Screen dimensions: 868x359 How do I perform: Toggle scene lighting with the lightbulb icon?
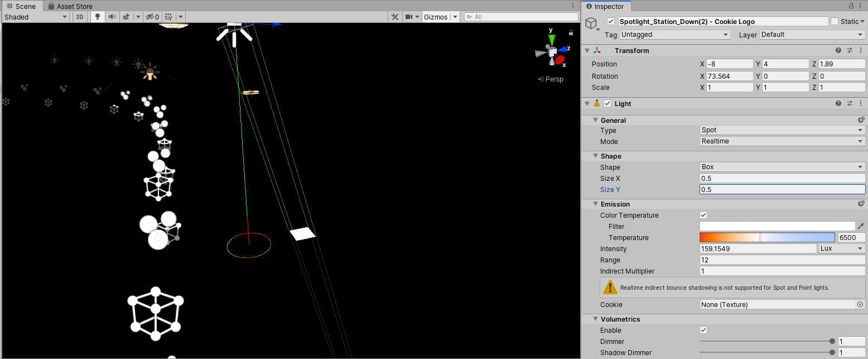[98, 17]
